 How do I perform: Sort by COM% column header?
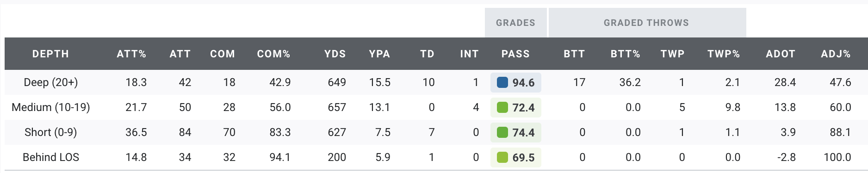tap(273, 54)
